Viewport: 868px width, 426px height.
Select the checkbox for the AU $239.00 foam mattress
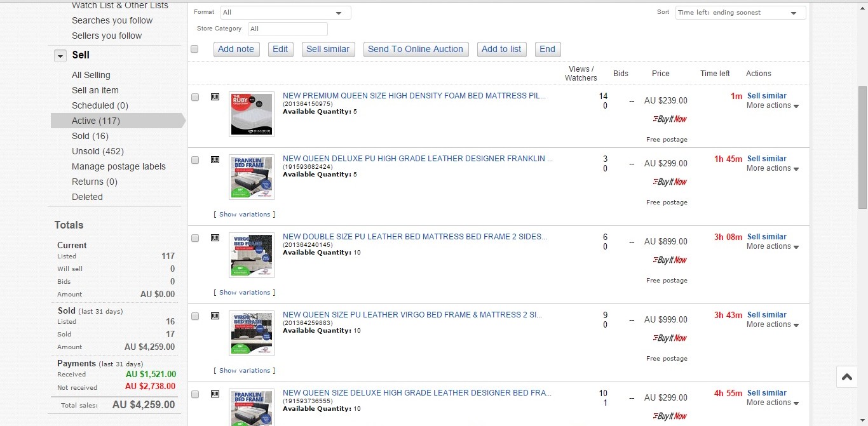(x=195, y=97)
